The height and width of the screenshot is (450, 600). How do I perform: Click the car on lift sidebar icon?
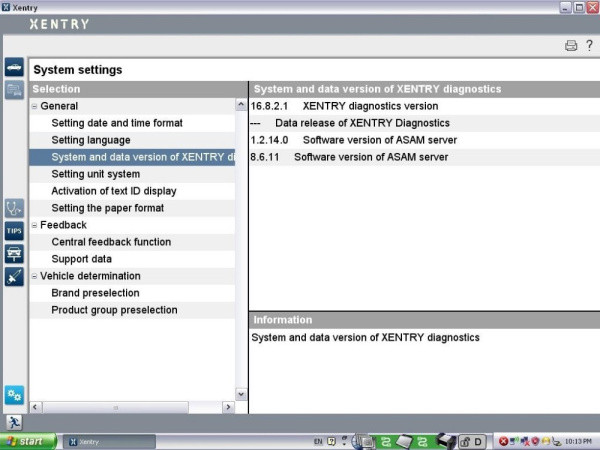(14, 254)
